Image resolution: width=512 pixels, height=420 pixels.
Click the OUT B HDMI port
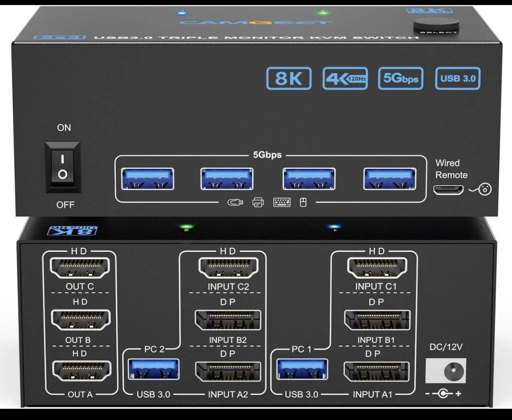click(x=81, y=320)
